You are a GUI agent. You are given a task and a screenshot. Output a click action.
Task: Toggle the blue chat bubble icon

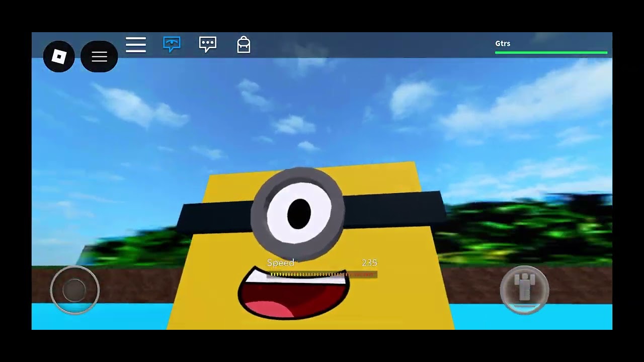click(x=172, y=45)
